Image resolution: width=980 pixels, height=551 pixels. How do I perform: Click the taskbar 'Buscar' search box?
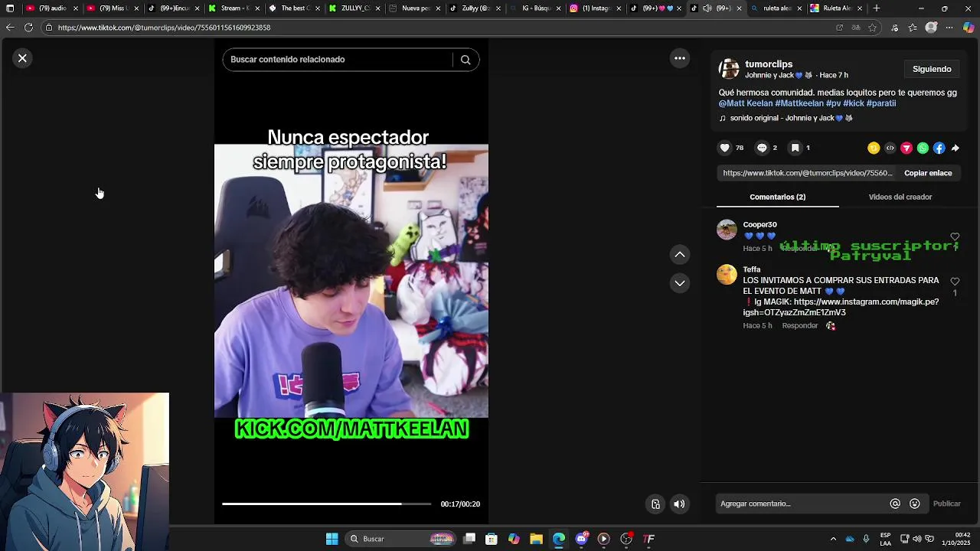pyautogui.click(x=401, y=539)
